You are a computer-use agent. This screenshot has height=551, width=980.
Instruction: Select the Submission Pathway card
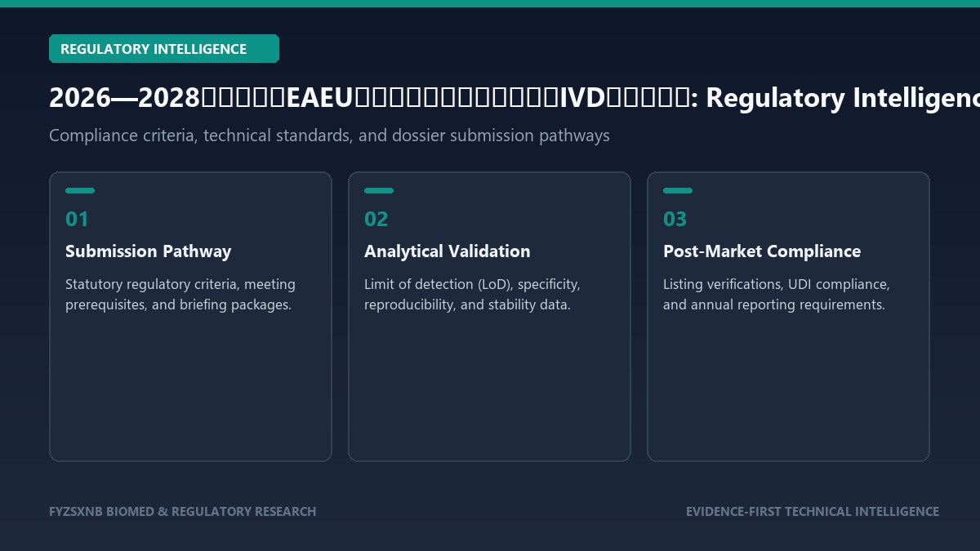coord(190,317)
